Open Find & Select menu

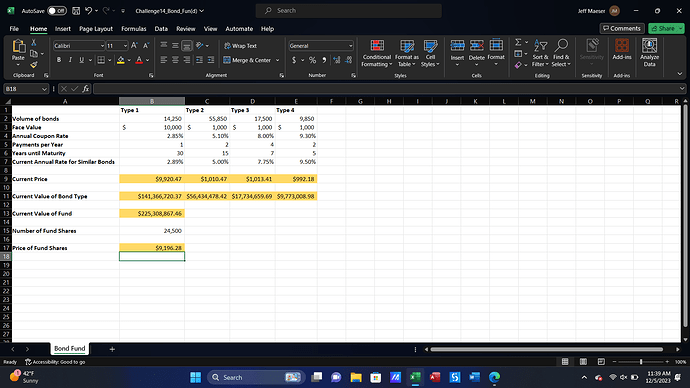point(561,53)
